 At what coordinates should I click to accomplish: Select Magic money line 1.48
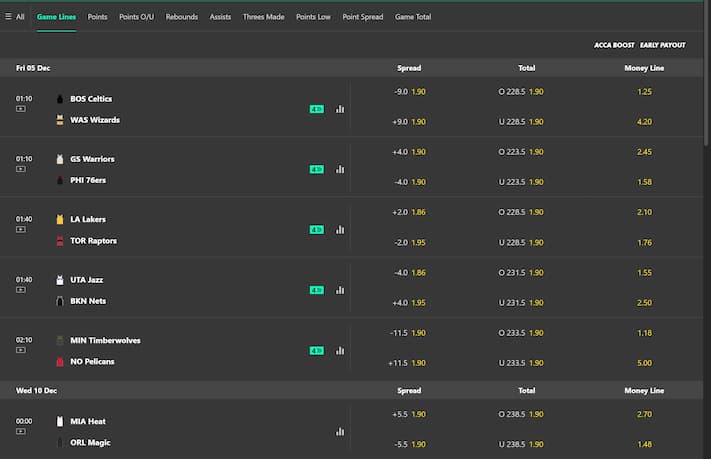[x=644, y=444]
